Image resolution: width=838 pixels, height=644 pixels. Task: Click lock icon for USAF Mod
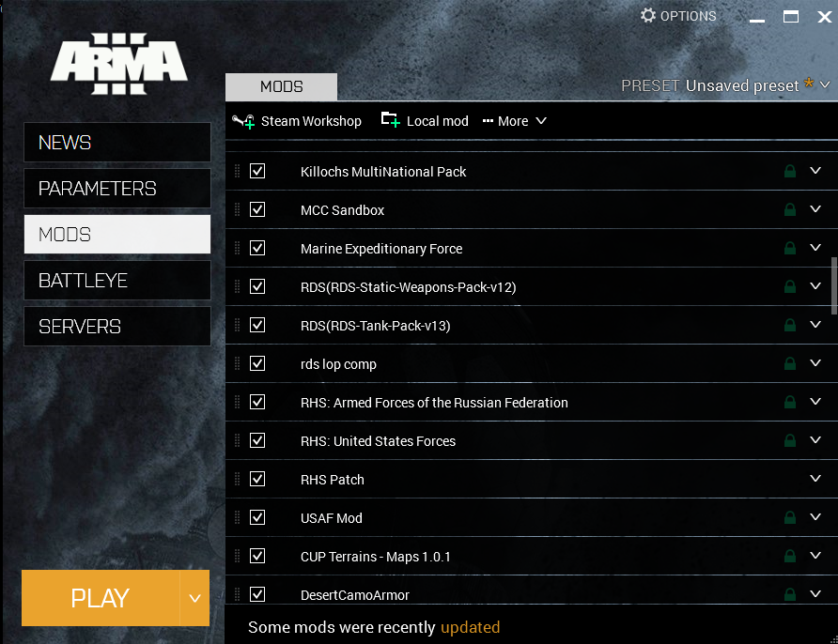pos(790,518)
